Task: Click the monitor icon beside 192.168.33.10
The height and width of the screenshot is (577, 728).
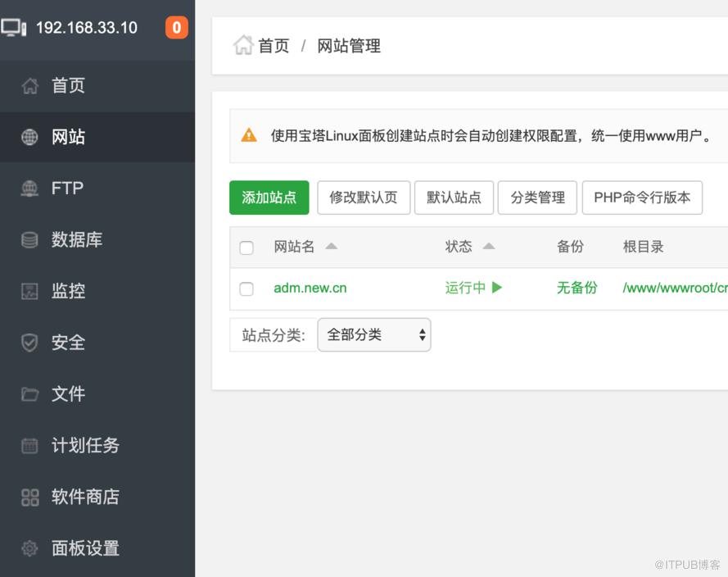Action: point(14,28)
